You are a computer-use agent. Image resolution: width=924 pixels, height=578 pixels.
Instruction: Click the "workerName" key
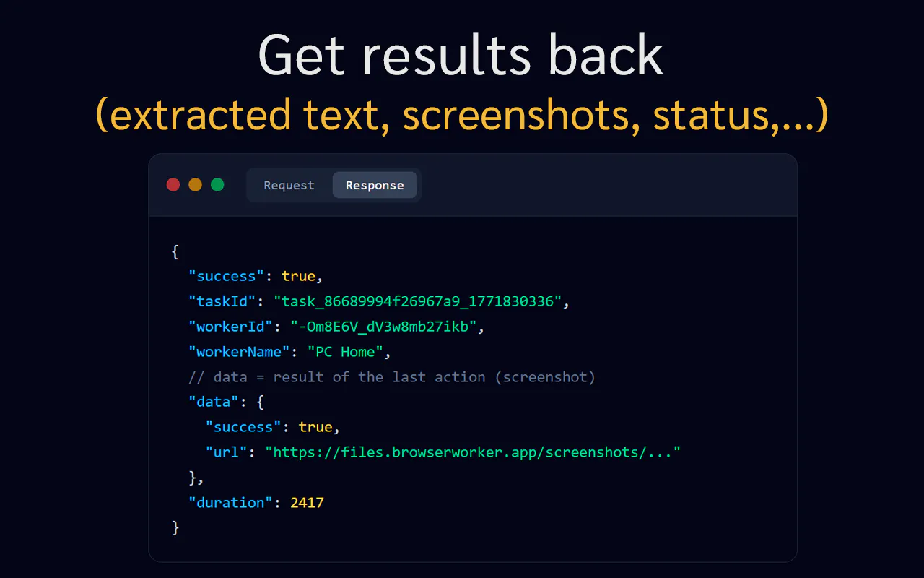point(239,352)
